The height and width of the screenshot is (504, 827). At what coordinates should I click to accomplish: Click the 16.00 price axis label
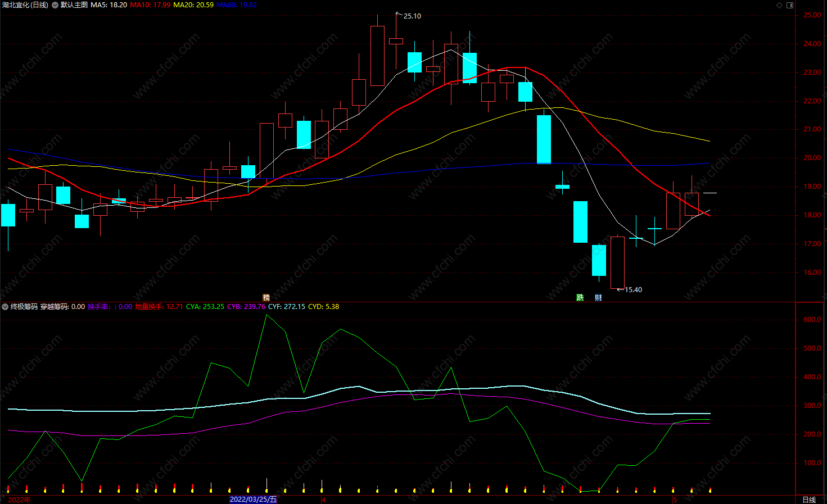[812, 273]
